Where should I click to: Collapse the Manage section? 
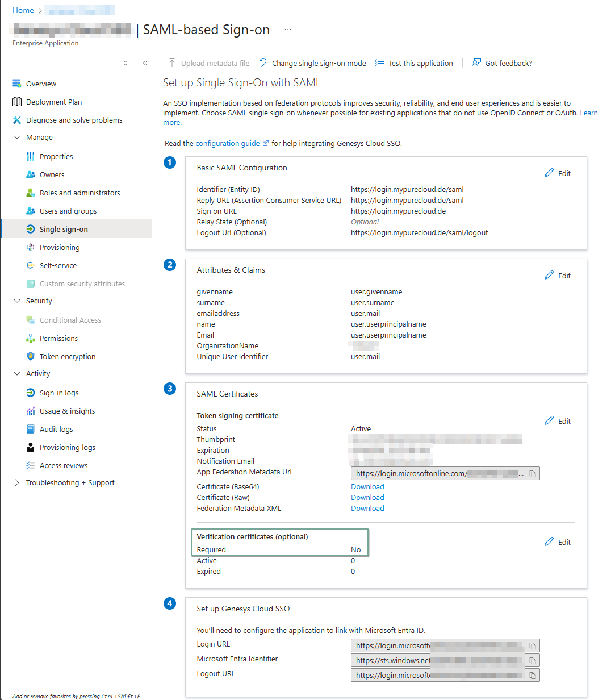pos(17,137)
